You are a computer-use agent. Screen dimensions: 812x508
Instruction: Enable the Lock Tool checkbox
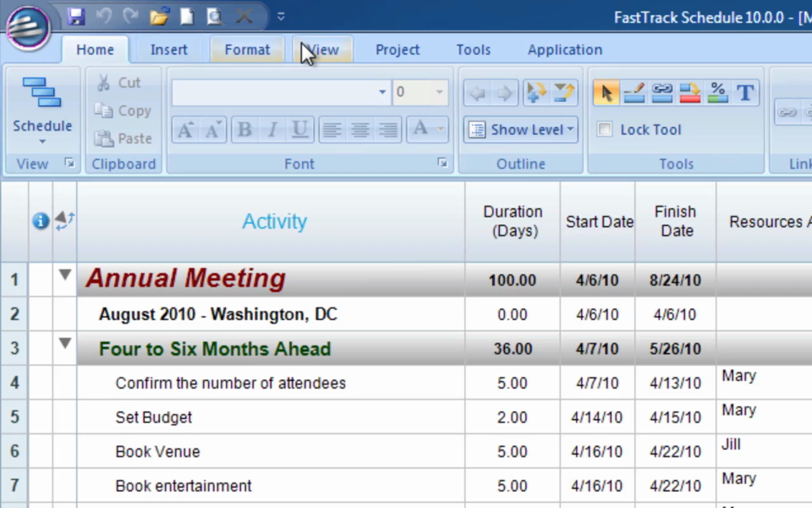(x=604, y=129)
